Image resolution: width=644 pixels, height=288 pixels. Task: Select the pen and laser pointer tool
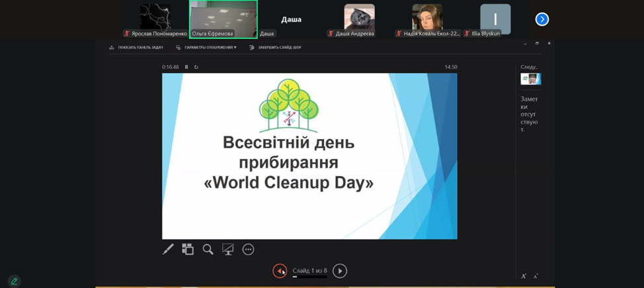[168, 250]
